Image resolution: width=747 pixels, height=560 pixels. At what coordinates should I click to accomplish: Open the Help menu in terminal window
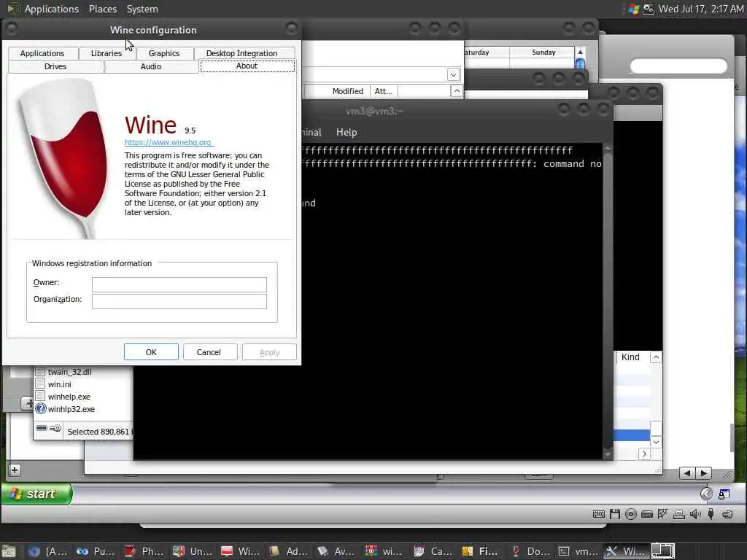pyautogui.click(x=347, y=133)
